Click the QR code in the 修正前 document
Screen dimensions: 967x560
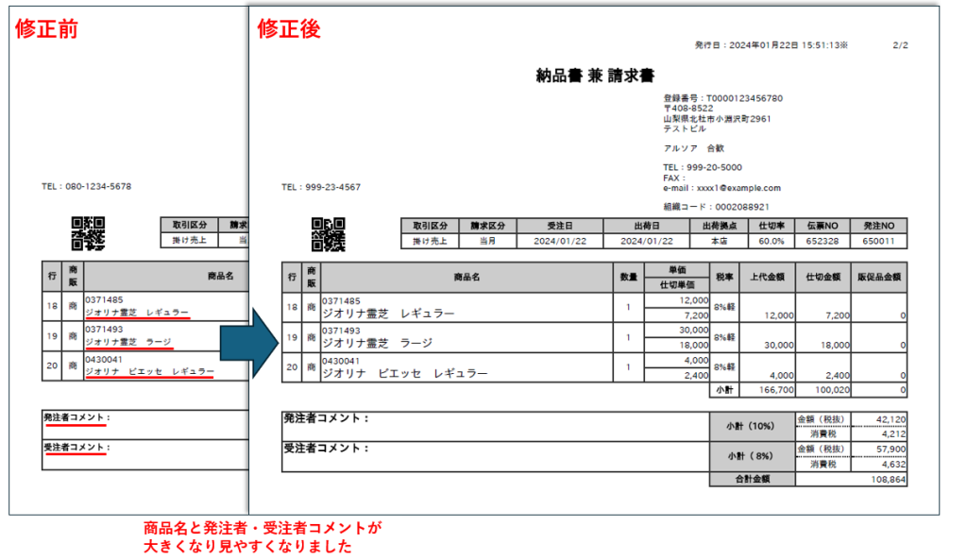coord(88,233)
